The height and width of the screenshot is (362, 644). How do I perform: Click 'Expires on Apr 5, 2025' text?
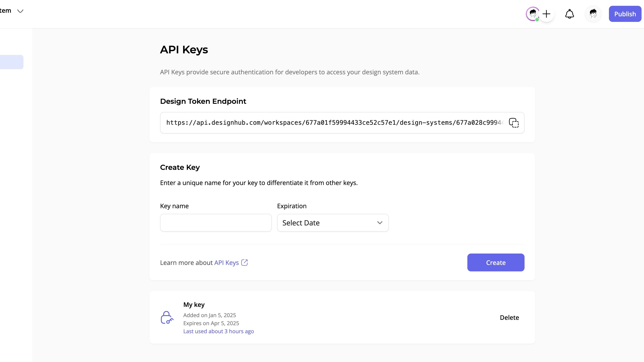click(x=211, y=323)
